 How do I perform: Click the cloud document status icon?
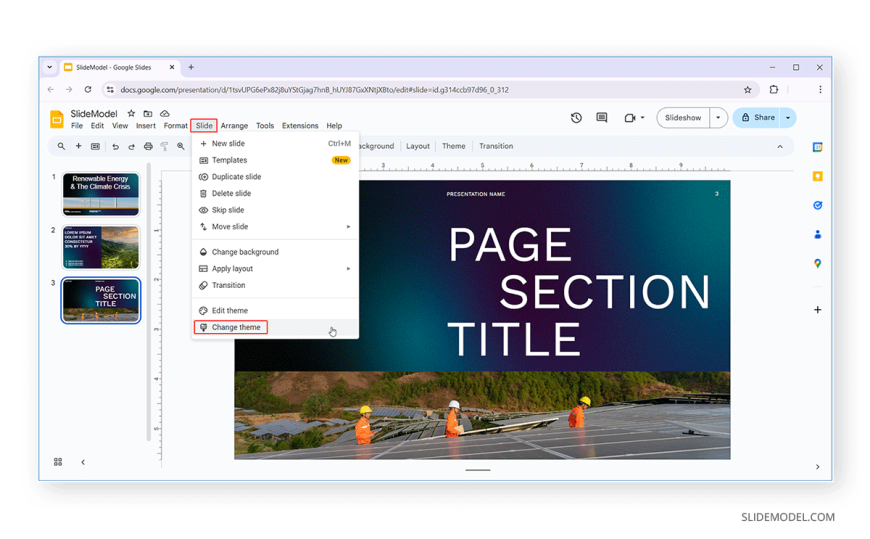click(x=165, y=113)
